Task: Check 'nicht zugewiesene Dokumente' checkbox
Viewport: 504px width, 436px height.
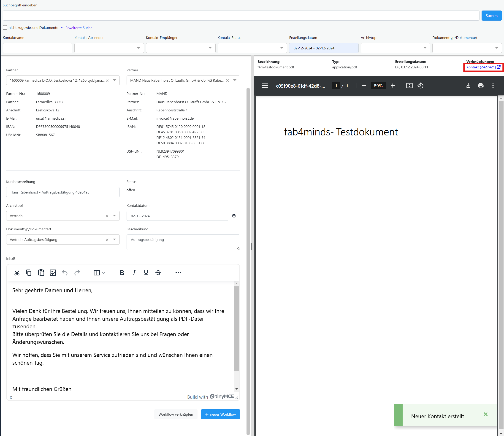Action: tap(5, 27)
